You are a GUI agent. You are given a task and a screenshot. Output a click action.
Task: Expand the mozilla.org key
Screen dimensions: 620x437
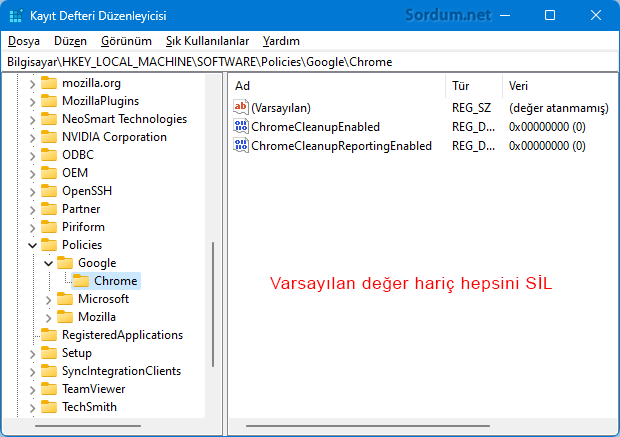click(x=32, y=84)
